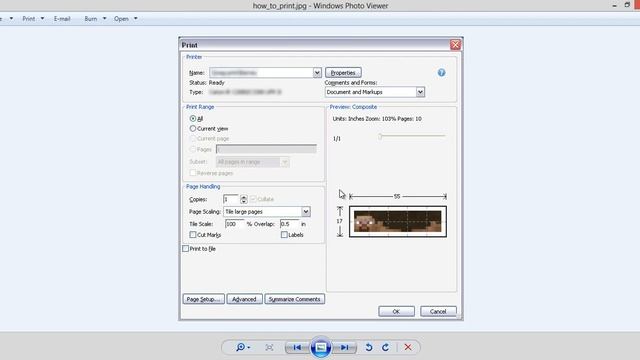Click the actual size icon in Photo Viewer

click(x=269, y=347)
